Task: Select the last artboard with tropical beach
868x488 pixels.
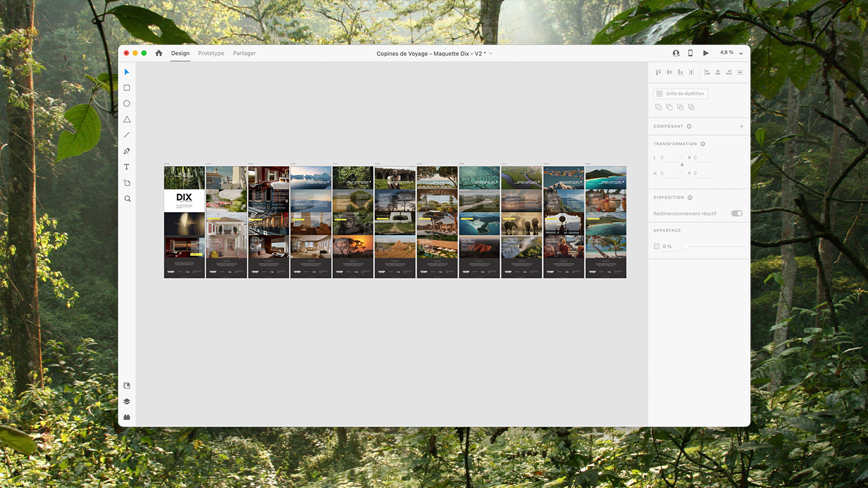Action: (x=606, y=222)
